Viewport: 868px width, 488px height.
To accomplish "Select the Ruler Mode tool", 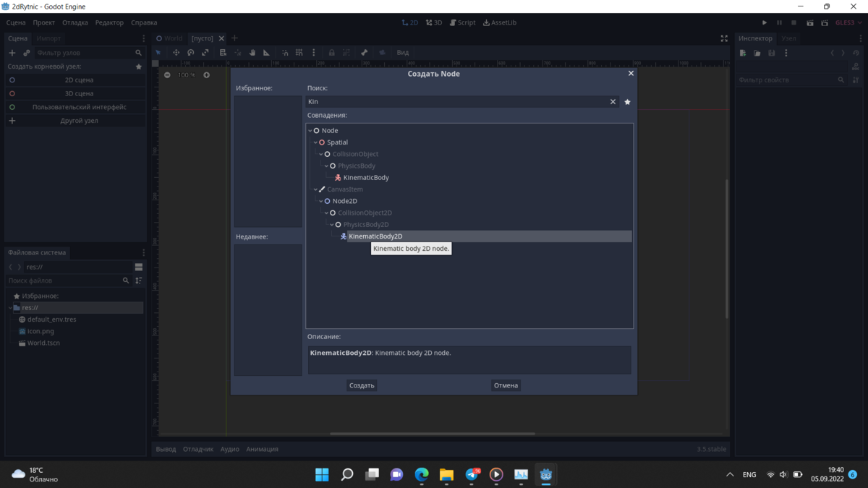I will (267, 53).
